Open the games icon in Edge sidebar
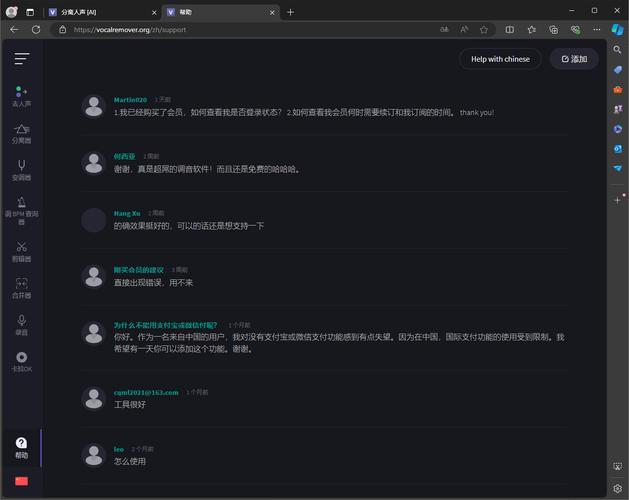 point(617,109)
